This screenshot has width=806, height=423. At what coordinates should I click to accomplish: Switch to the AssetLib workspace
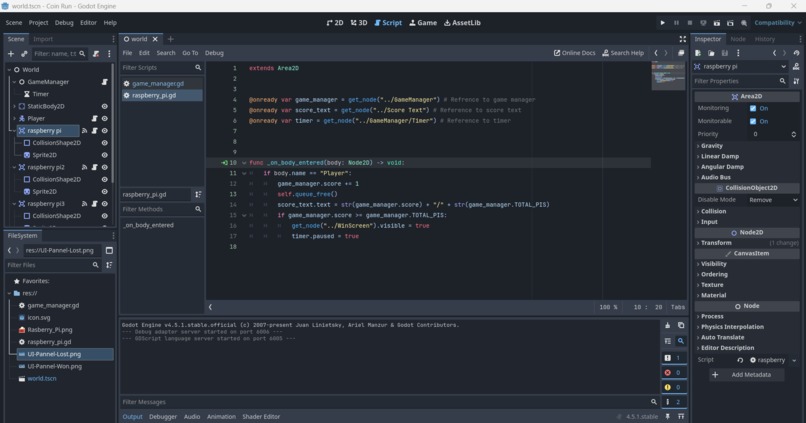463,23
